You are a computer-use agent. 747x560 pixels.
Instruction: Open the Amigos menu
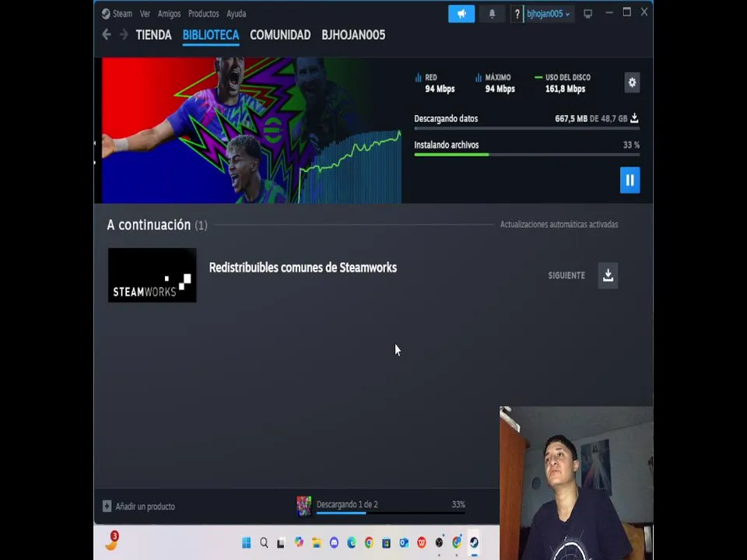[x=169, y=14]
